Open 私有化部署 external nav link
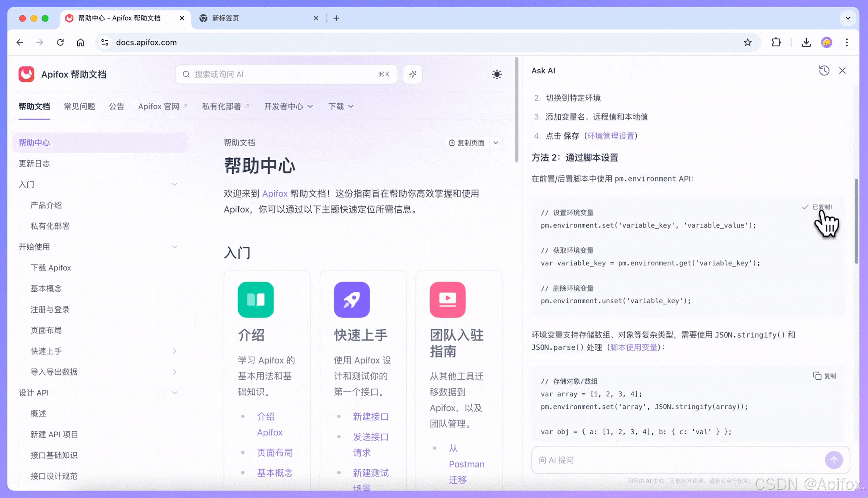Image resolution: width=868 pixels, height=498 pixels. tap(226, 106)
